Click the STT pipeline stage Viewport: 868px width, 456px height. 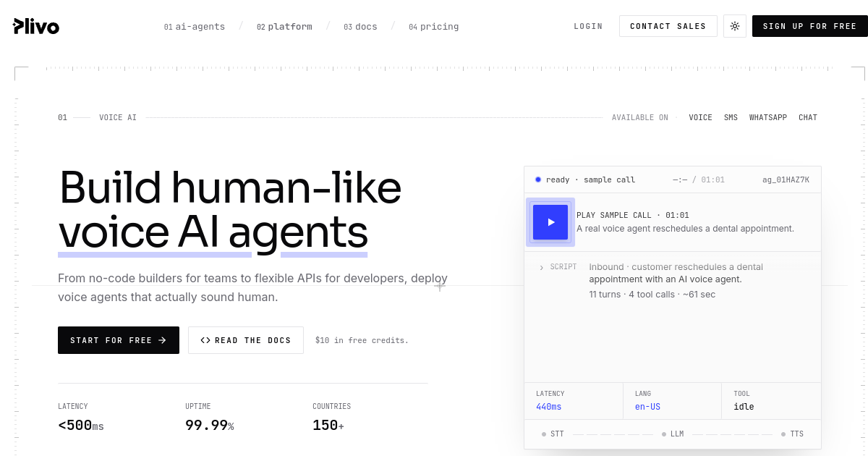(x=553, y=434)
